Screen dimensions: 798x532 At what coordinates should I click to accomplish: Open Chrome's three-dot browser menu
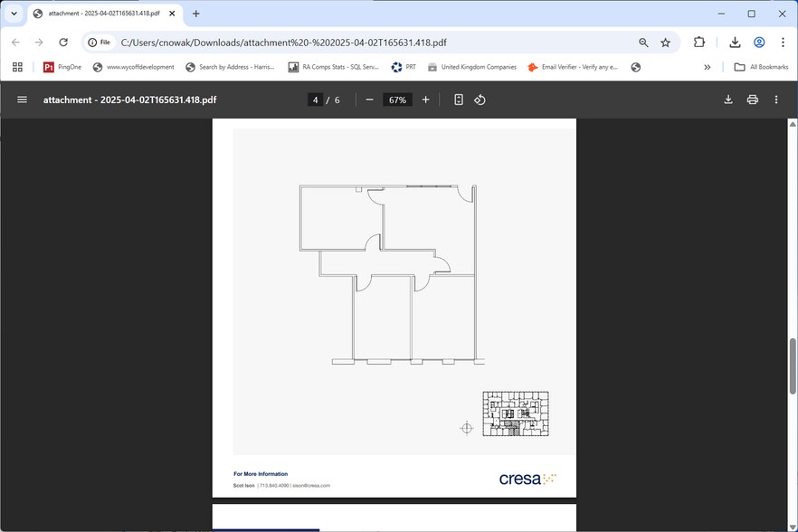(783, 42)
